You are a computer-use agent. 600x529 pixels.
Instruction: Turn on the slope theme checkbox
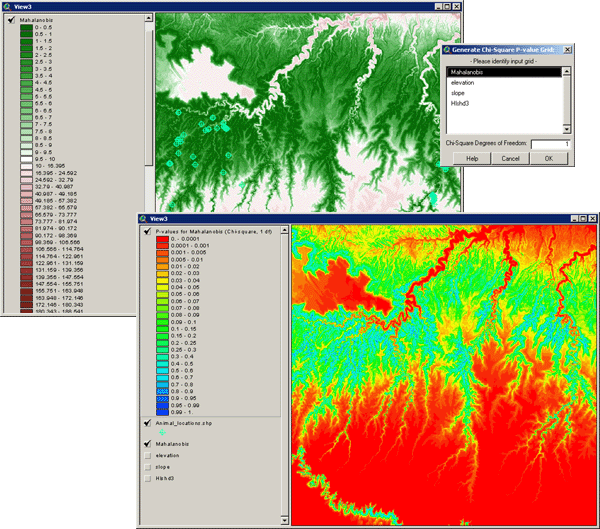click(148, 467)
